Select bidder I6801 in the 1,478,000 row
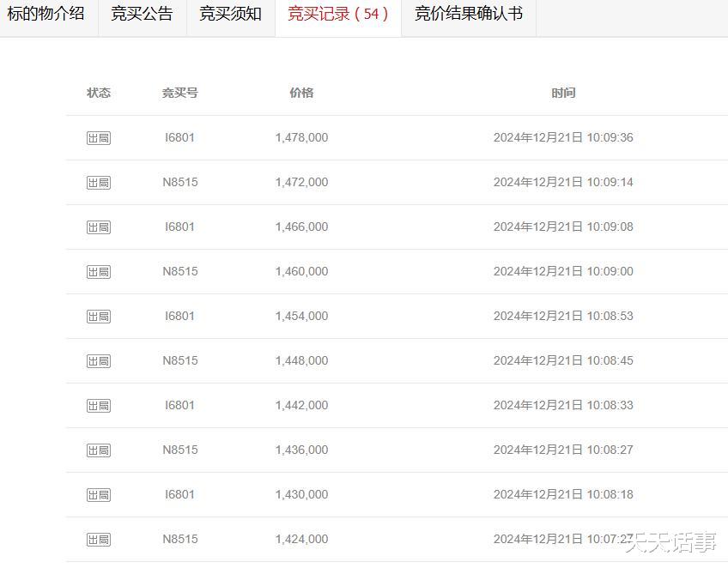This screenshot has width=728, height=568. [179, 137]
